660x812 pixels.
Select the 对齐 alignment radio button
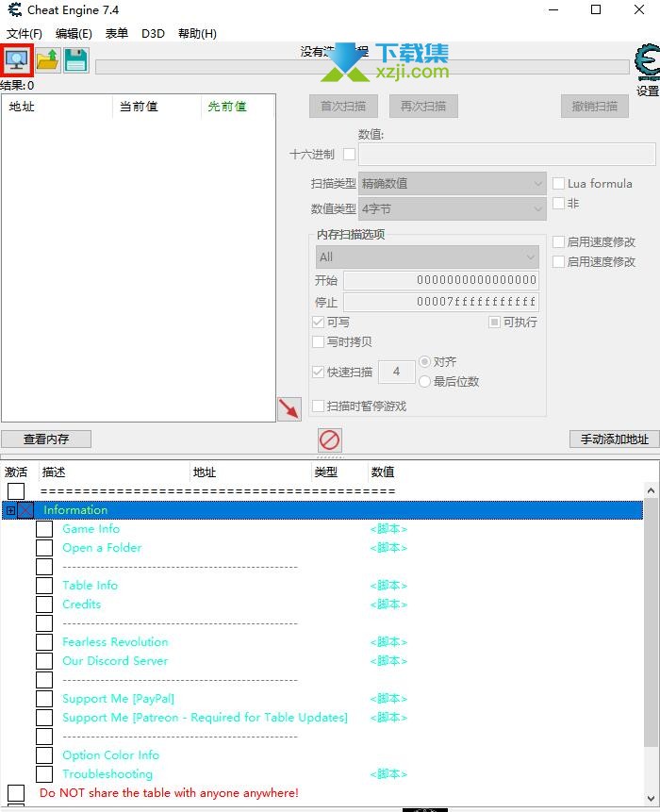424,361
